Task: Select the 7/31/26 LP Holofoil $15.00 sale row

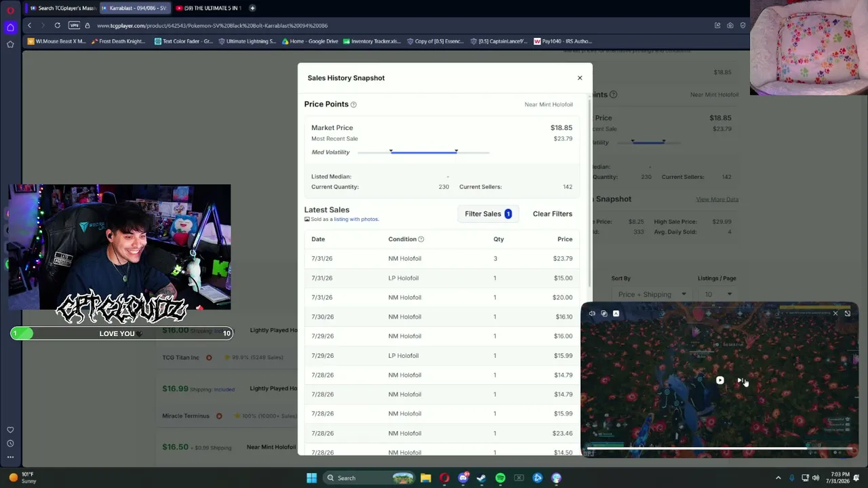Action: 441,278
